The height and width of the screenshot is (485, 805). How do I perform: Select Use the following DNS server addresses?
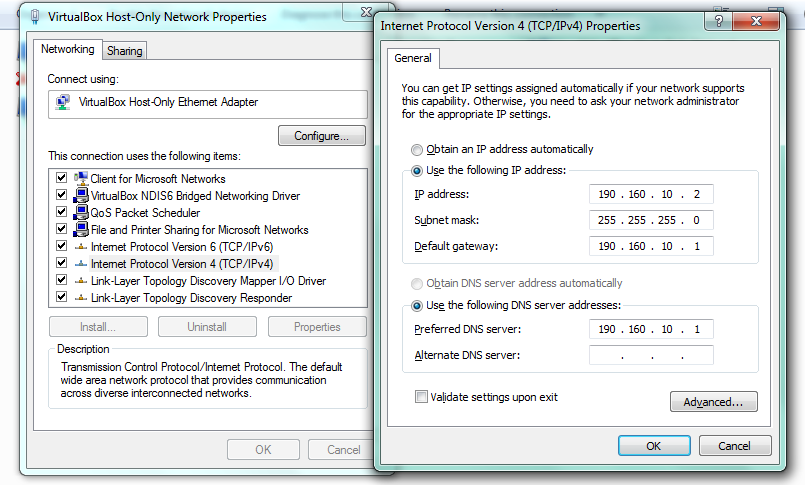[417, 305]
